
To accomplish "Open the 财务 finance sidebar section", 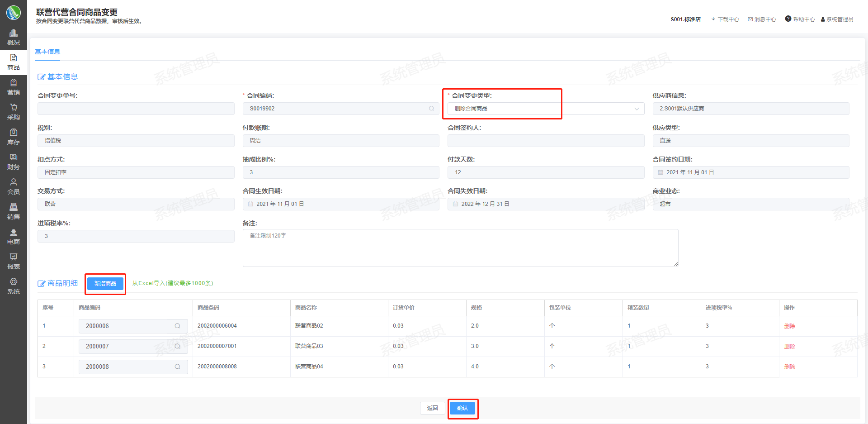I will click(14, 162).
